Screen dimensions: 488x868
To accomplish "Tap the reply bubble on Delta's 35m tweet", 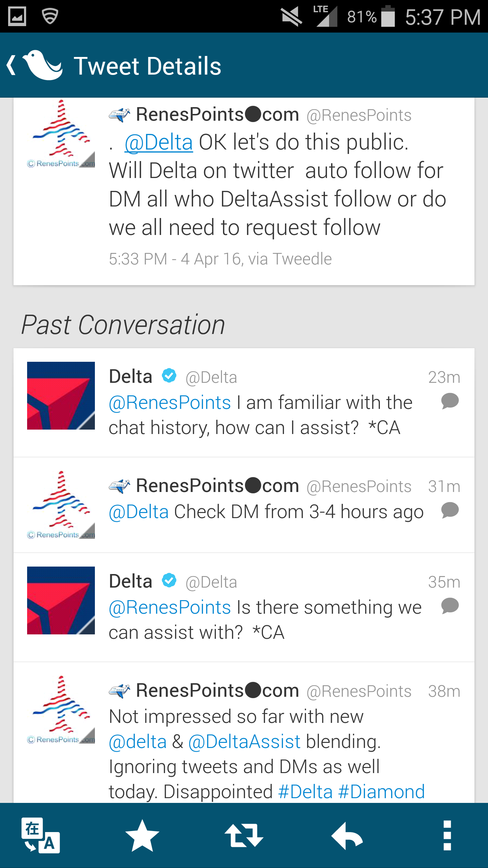I will (450, 606).
